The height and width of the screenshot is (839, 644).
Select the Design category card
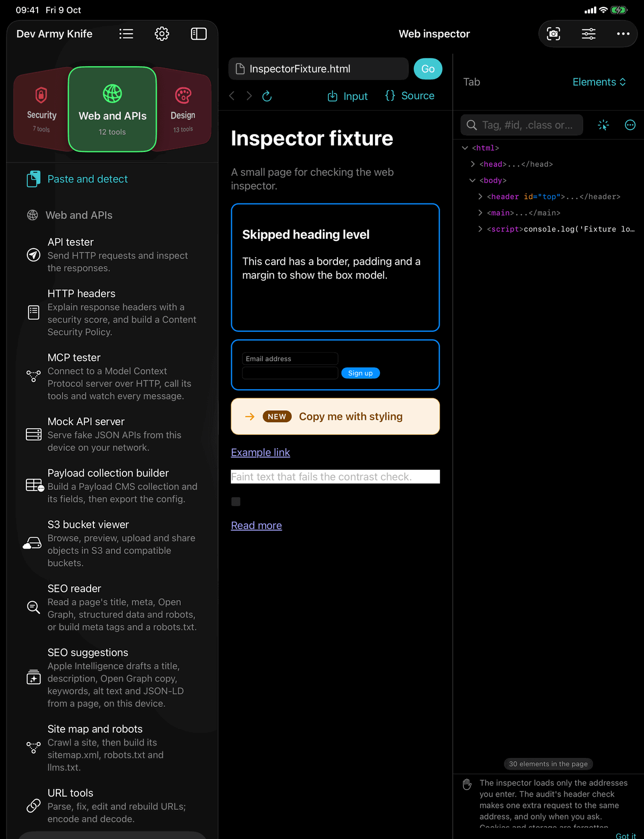pyautogui.click(x=182, y=109)
